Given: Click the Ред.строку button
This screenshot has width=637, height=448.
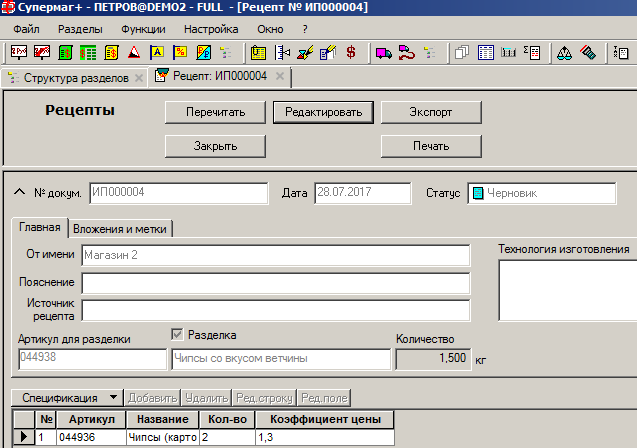Looking at the screenshot, I should tap(264, 398).
